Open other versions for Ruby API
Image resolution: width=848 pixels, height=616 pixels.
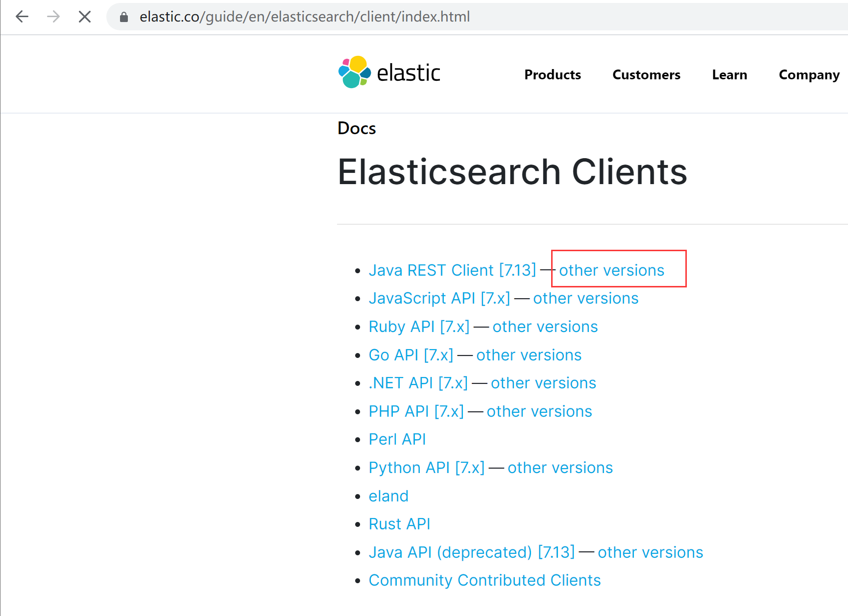545,327
